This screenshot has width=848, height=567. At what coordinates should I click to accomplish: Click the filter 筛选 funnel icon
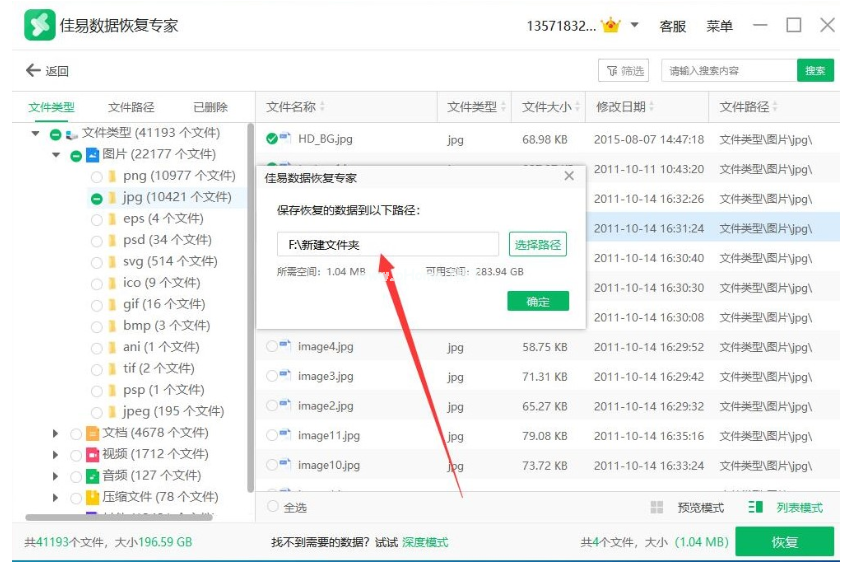point(610,71)
